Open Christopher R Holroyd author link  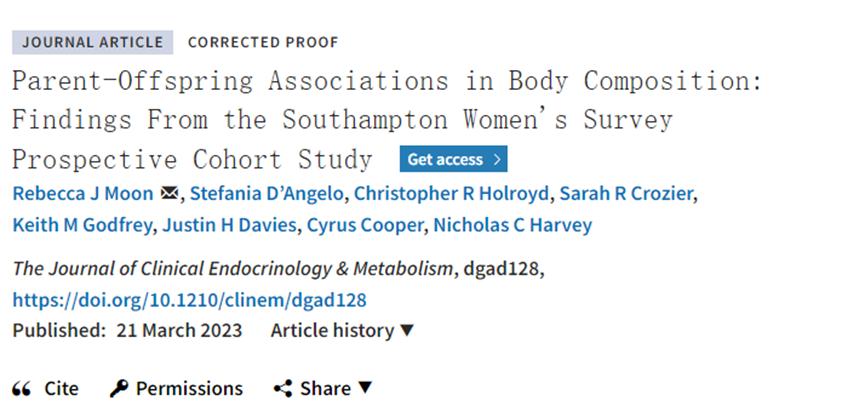point(451,194)
